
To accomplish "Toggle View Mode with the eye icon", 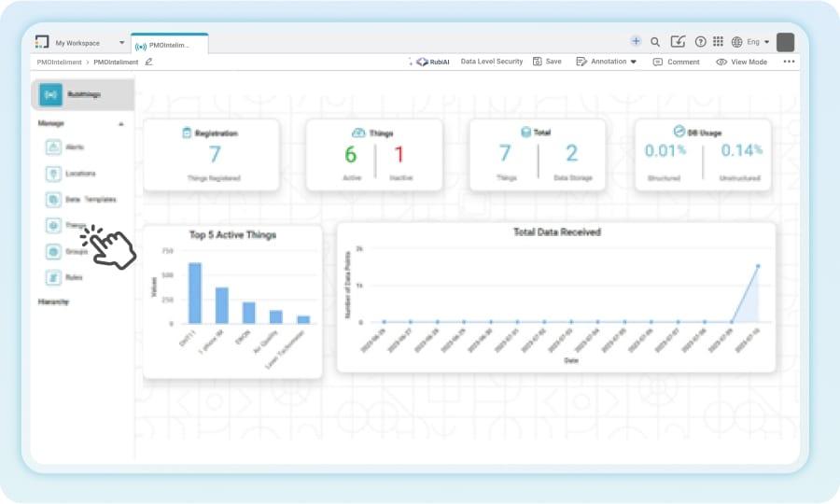I will coord(741,62).
